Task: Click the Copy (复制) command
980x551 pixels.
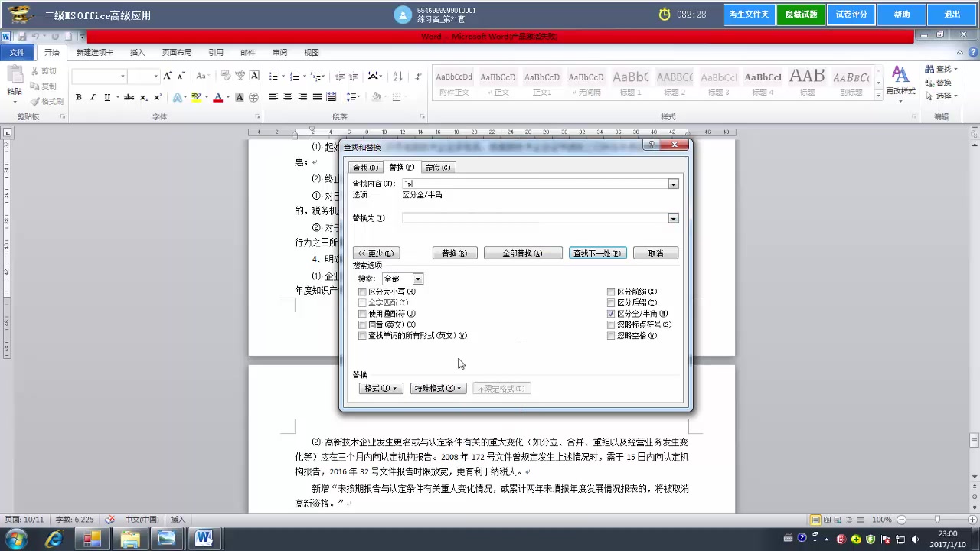Action: pyautogui.click(x=44, y=86)
